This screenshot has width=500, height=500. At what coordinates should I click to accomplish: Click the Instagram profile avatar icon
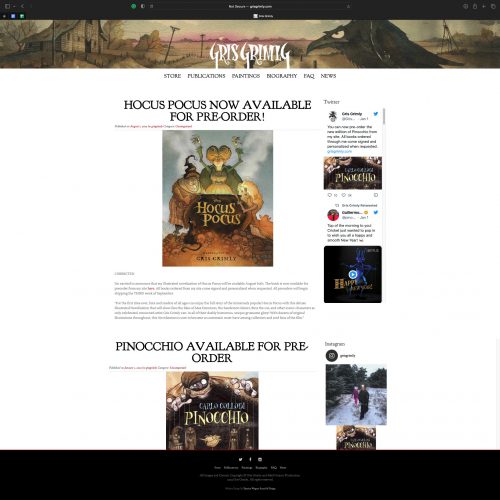click(x=332, y=356)
